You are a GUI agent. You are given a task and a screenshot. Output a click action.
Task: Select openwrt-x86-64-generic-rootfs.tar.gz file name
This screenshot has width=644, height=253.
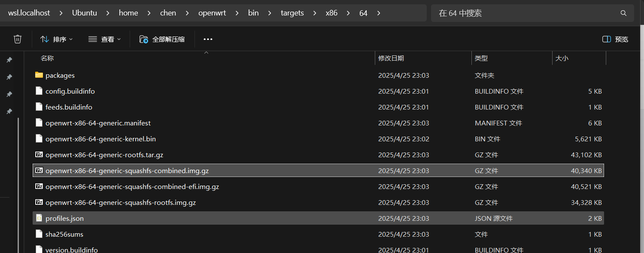104,155
